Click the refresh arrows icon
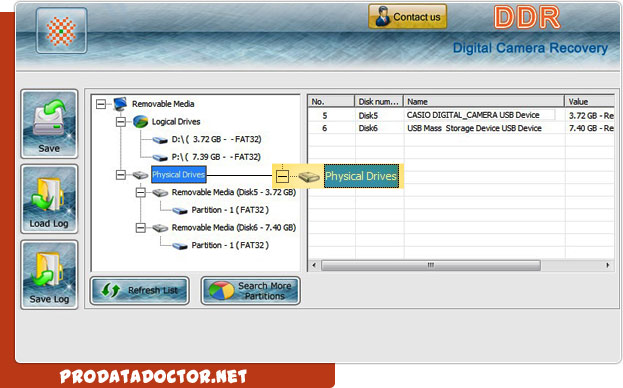The height and width of the screenshot is (388, 623). (x=110, y=291)
